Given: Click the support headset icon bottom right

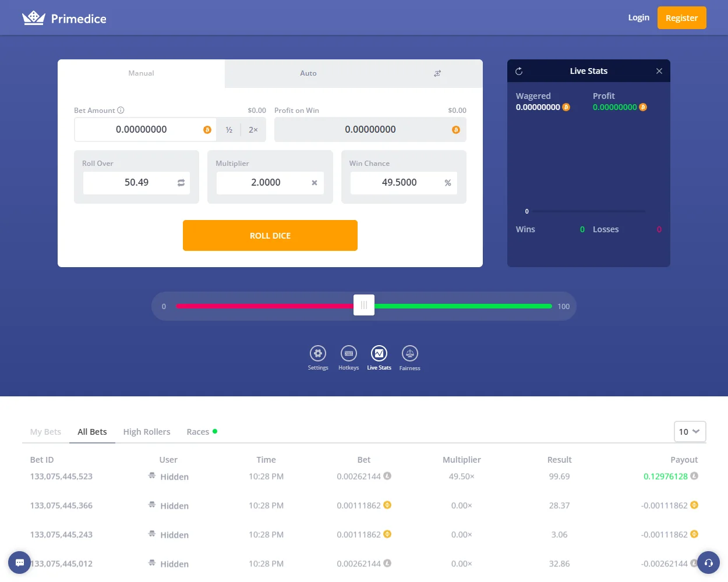Looking at the screenshot, I should tap(708, 562).
